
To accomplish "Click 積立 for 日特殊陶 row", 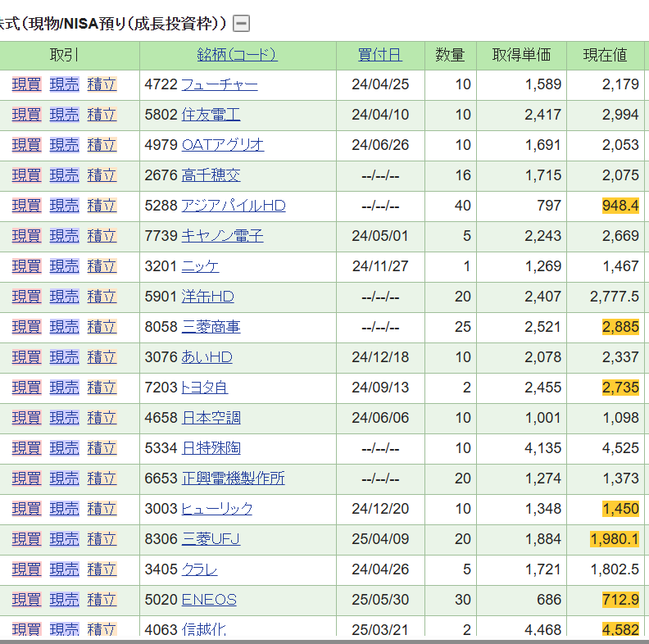I will [x=102, y=448].
